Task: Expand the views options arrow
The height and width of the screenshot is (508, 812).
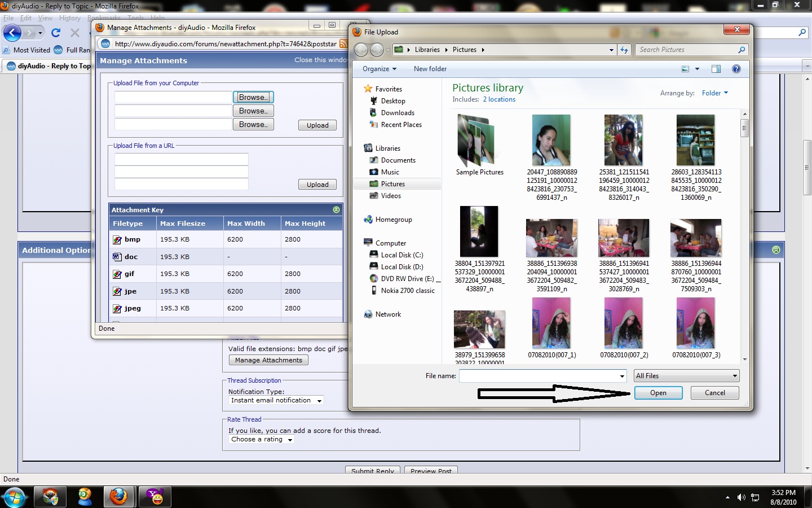Action: (698, 69)
